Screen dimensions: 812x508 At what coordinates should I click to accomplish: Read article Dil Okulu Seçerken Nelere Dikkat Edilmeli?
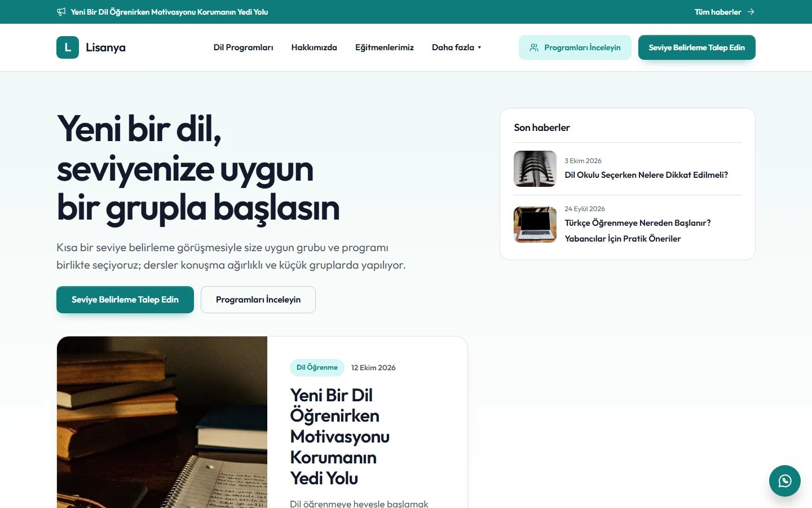646,175
